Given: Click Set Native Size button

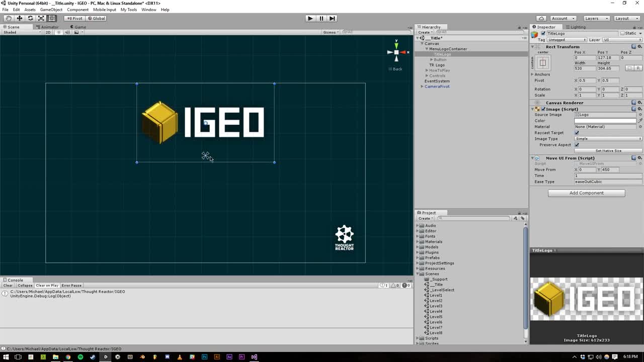Looking at the screenshot, I should point(608,151).
